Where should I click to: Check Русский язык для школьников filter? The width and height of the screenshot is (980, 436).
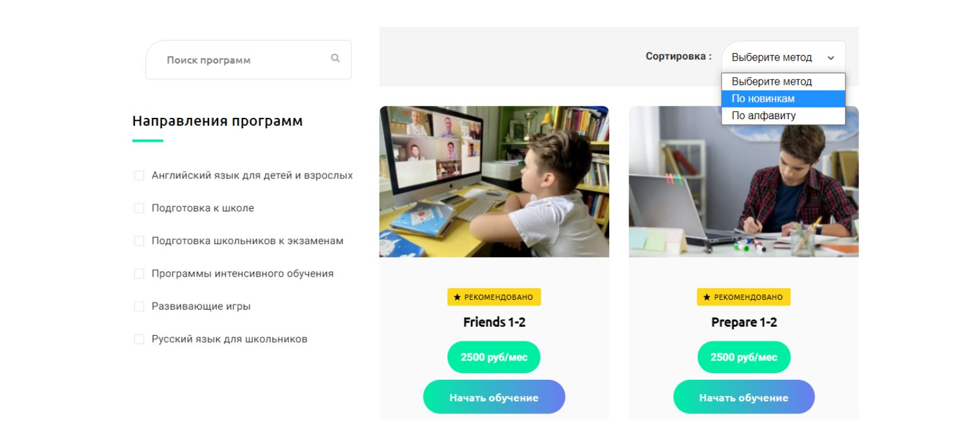[139, 339]
